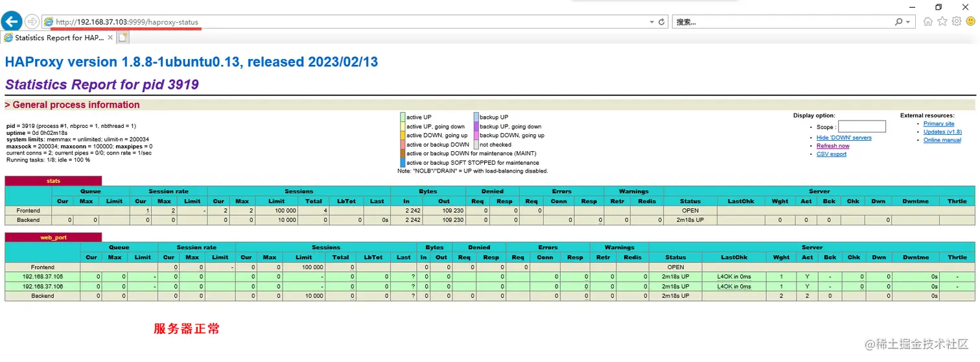This screenshot has width=980, height=362.
Task: Click 'L4OK in 0ms' for server 192.168.37.106
Action: (734, 286)
